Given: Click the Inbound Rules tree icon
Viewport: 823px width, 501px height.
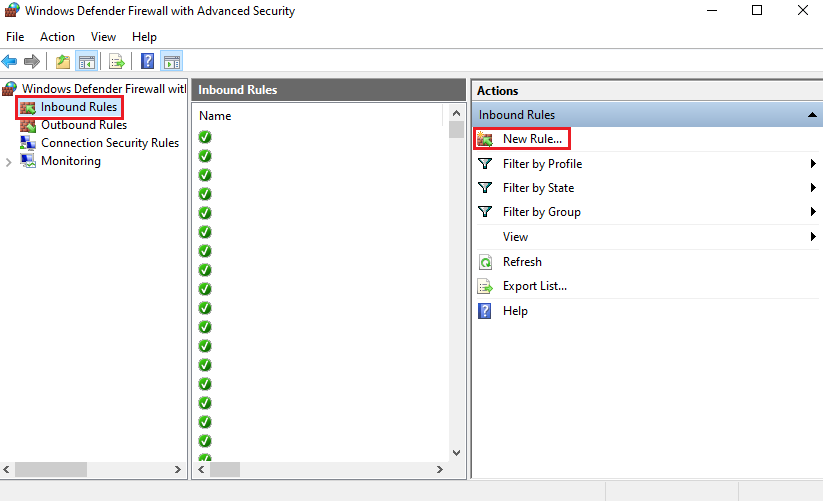Looking at the screenshot, I should 28,108.
